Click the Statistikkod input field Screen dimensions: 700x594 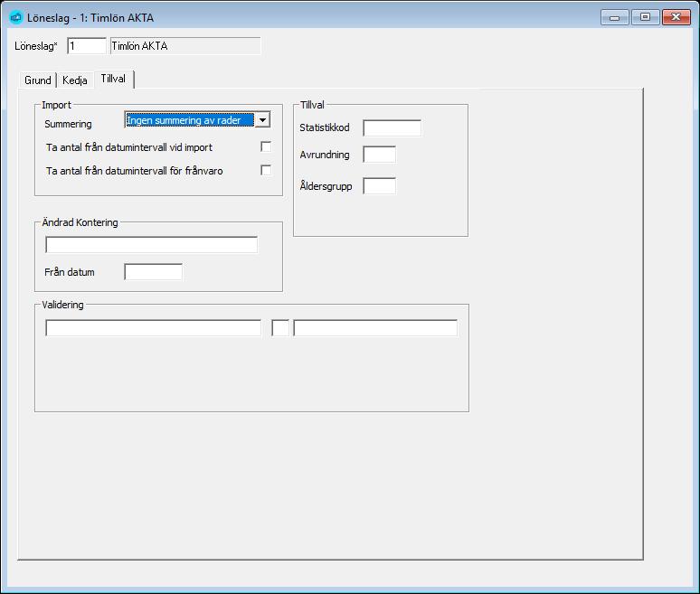point(392,128)
